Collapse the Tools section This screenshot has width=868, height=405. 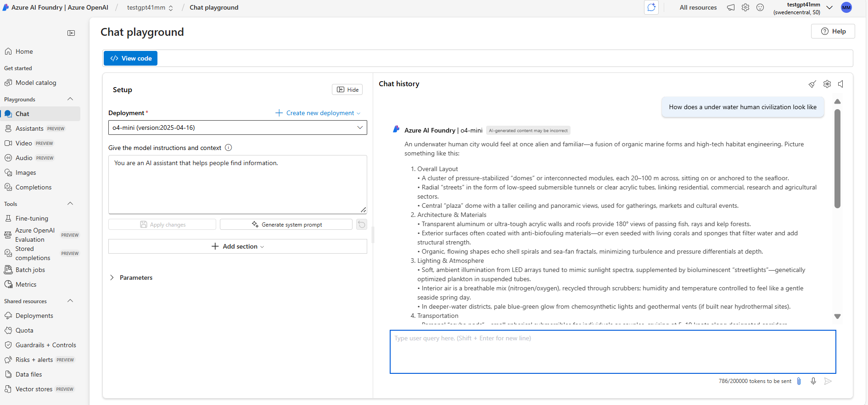pos(70,204)
